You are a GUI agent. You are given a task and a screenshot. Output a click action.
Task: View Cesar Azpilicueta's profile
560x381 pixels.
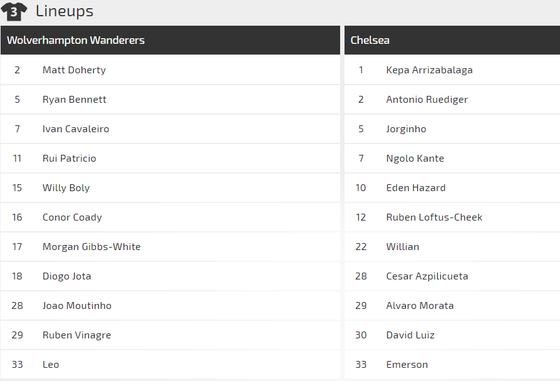(427, 276)
